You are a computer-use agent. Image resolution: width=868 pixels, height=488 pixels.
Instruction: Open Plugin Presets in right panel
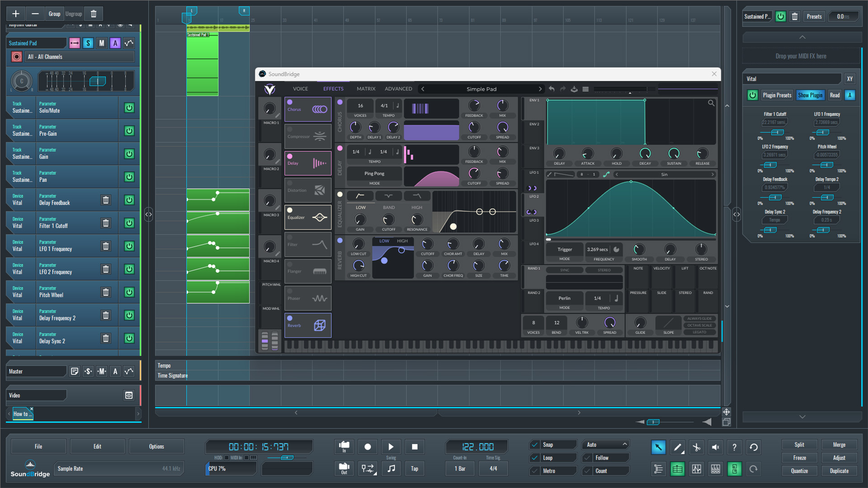coord(777,95)
